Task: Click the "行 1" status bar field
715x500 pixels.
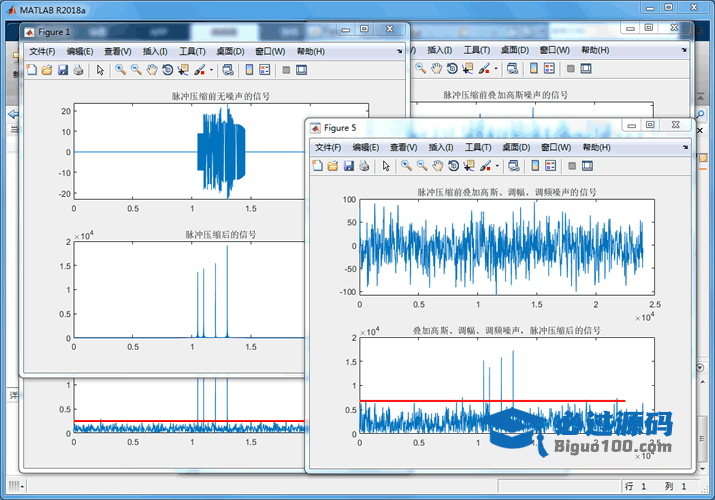Action: [x=635, y=486]
